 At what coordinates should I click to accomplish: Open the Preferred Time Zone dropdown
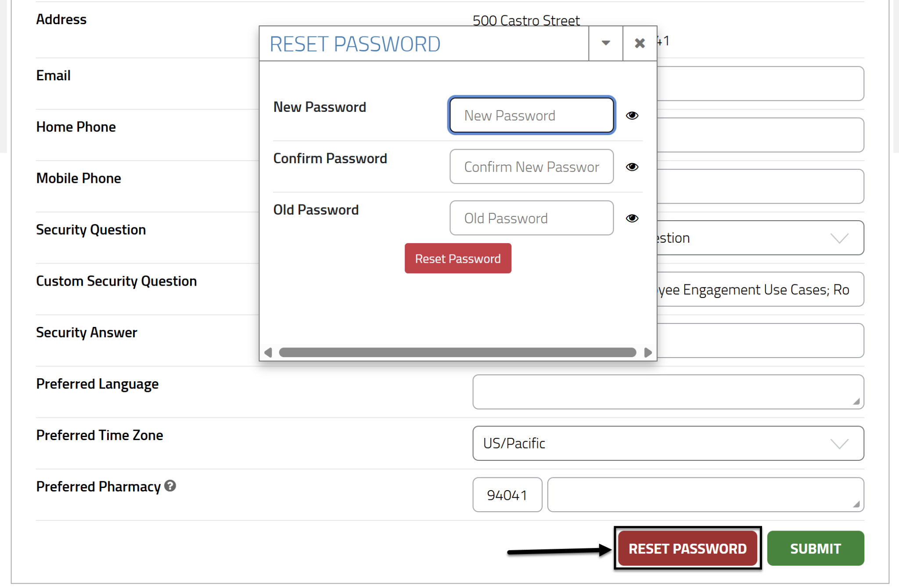(x=668, y=443)
